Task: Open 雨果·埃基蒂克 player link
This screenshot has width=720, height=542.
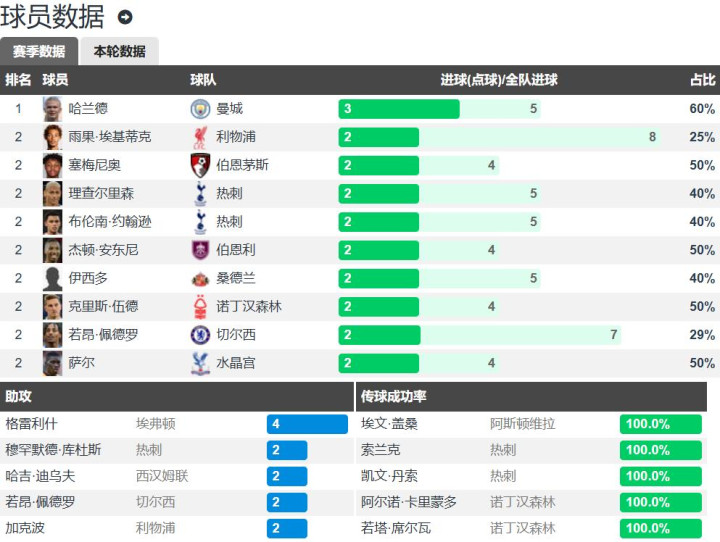Action: pos(110,137)
